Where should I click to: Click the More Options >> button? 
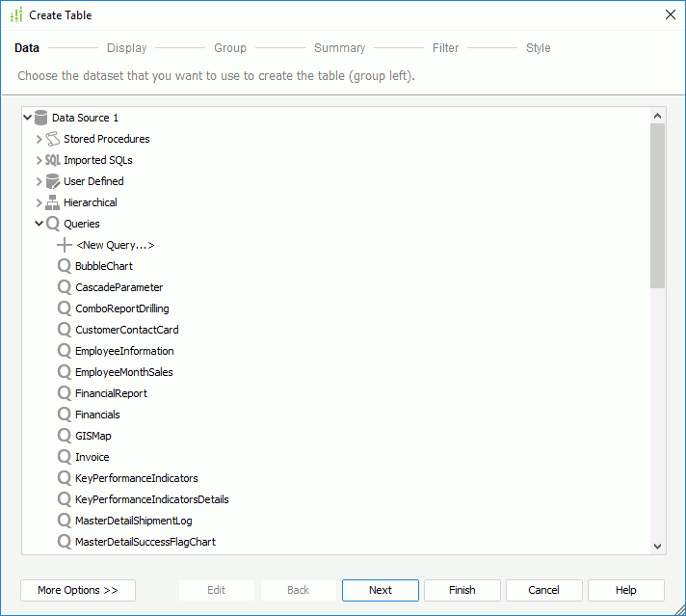(78, 590)
